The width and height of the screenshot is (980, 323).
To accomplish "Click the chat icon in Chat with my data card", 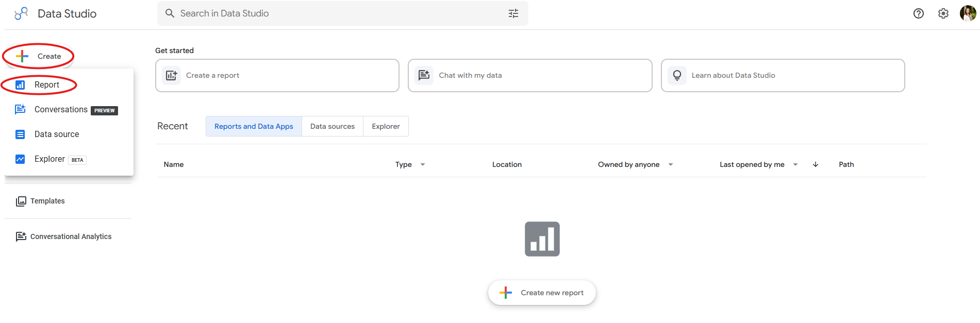I will [424, 75].
